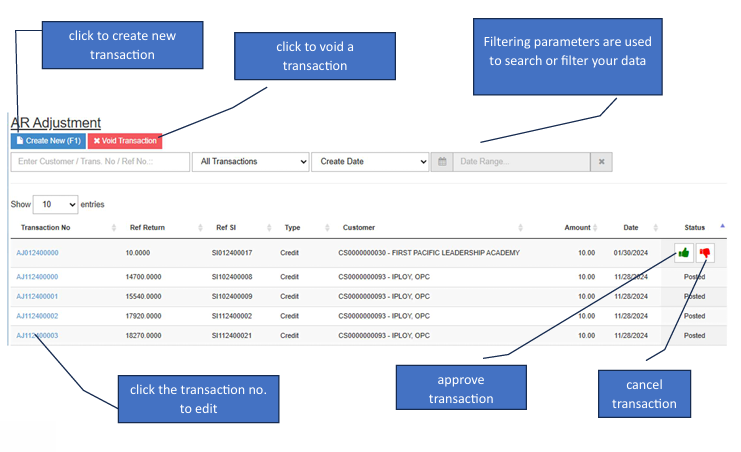Click the Void Transaction button
The height and width of the screenshot is (452, 741).
pos(125,141)
